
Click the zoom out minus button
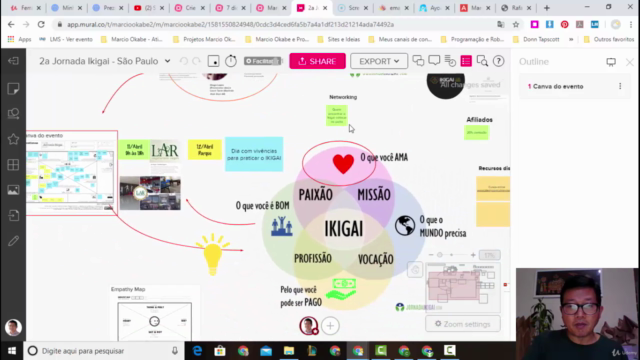[431, 255]
